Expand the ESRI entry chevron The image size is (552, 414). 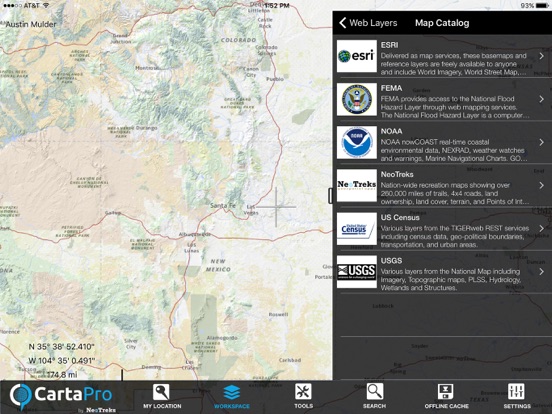pyautogui.click(x=541, y=56)
